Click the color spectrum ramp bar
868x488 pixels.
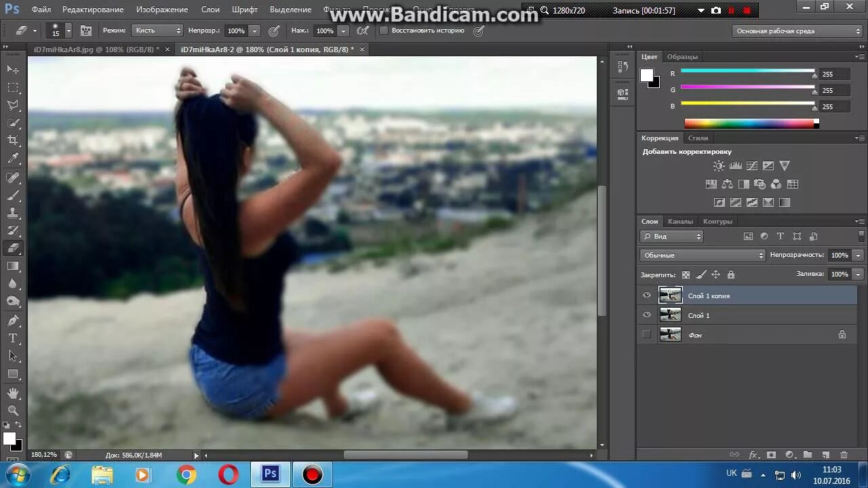[751, 123]
